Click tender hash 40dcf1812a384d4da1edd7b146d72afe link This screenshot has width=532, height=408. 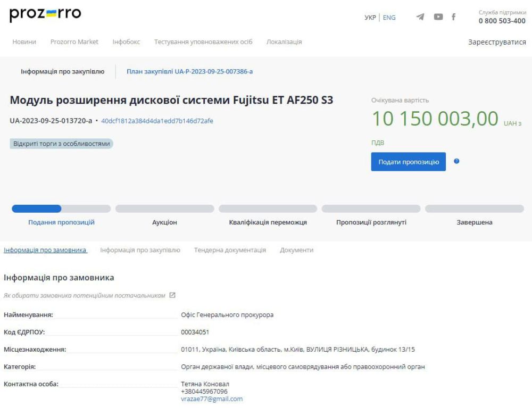(157, 121)
